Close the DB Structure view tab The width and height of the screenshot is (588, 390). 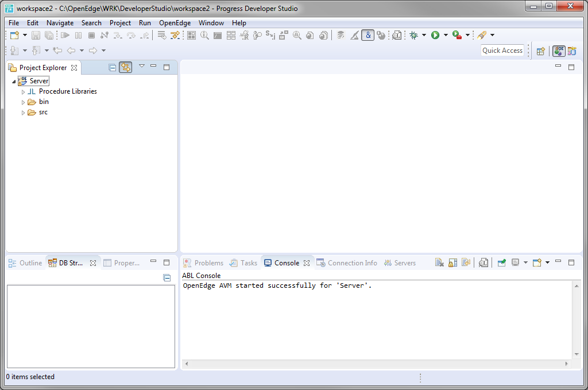coord(93,263)
